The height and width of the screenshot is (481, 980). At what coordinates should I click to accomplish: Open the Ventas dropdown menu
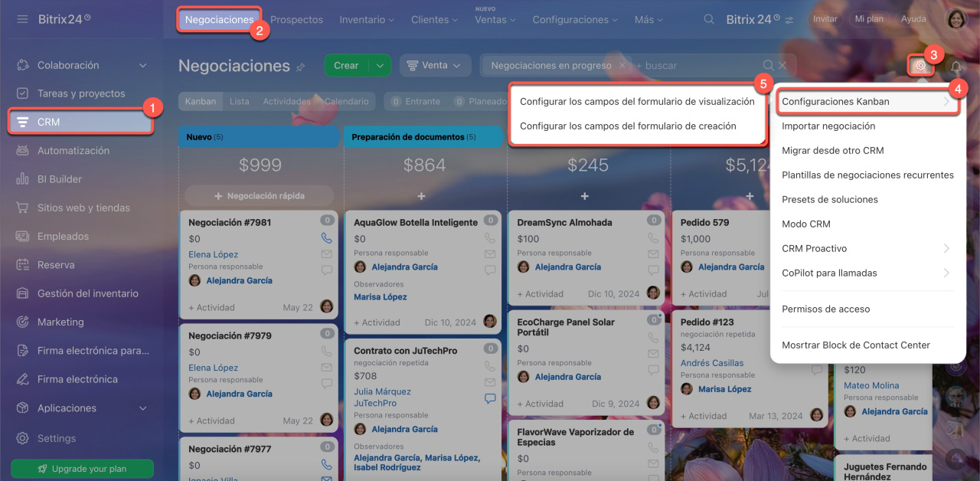tap(495, 20)
